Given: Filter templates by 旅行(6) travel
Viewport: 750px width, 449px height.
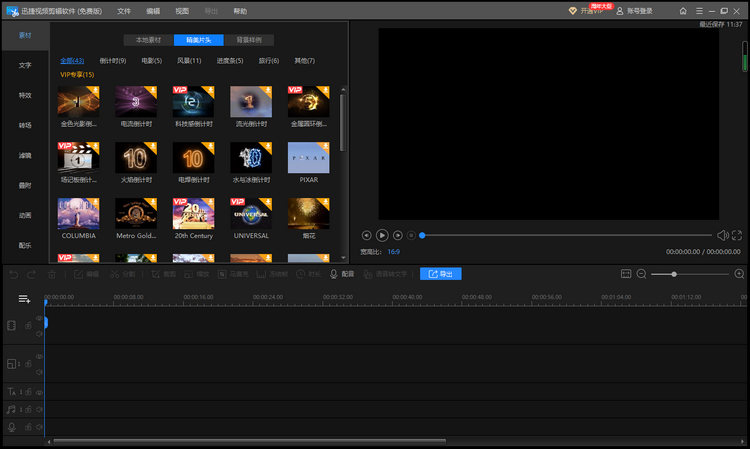Looking at the screenshot, I should (269, 61).
